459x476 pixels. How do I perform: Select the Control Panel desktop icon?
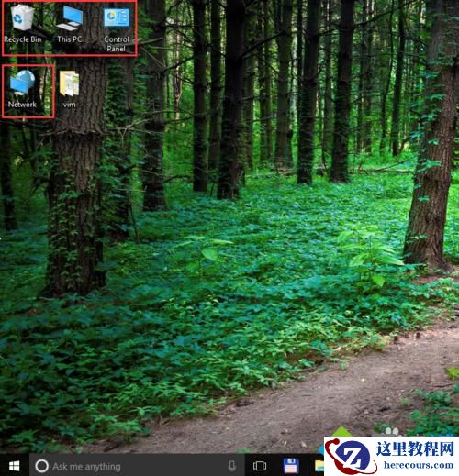(x=117, y=30)
